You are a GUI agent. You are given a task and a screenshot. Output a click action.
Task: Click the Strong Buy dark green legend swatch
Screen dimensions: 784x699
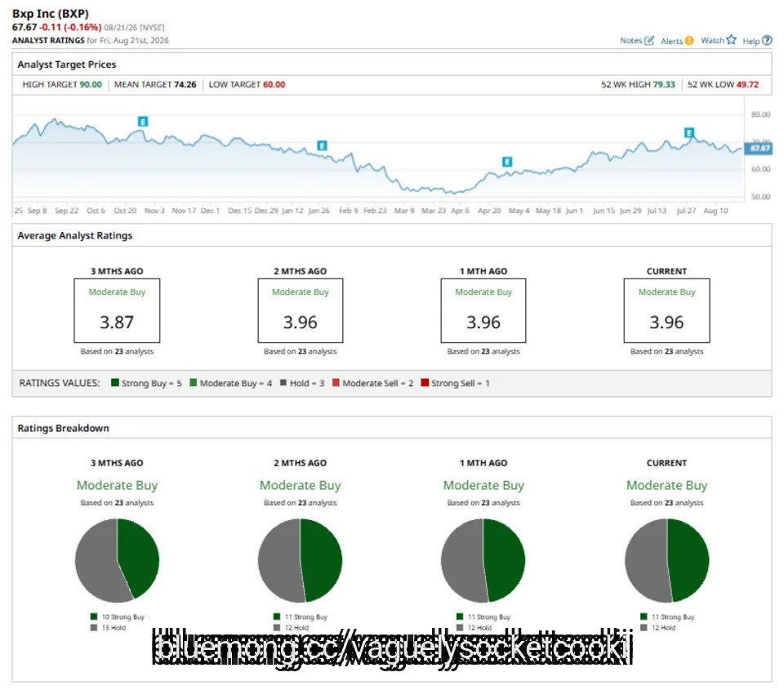[114, 383]
